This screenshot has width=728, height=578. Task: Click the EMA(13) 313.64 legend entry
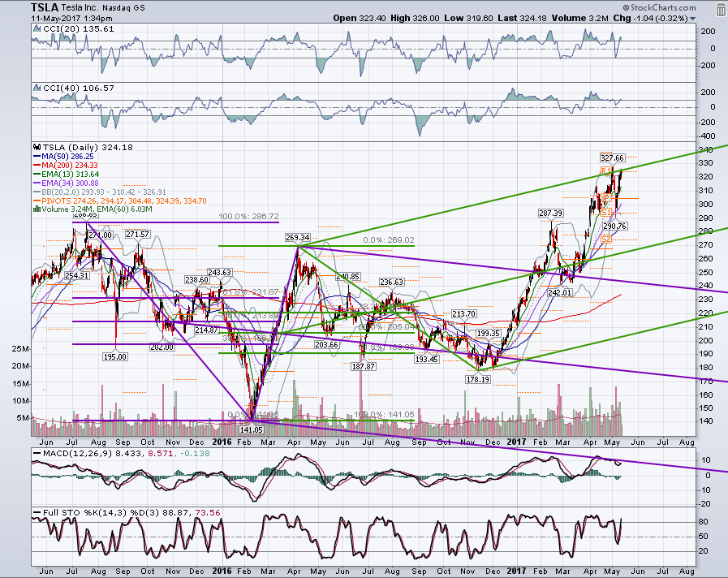[66, 174]
